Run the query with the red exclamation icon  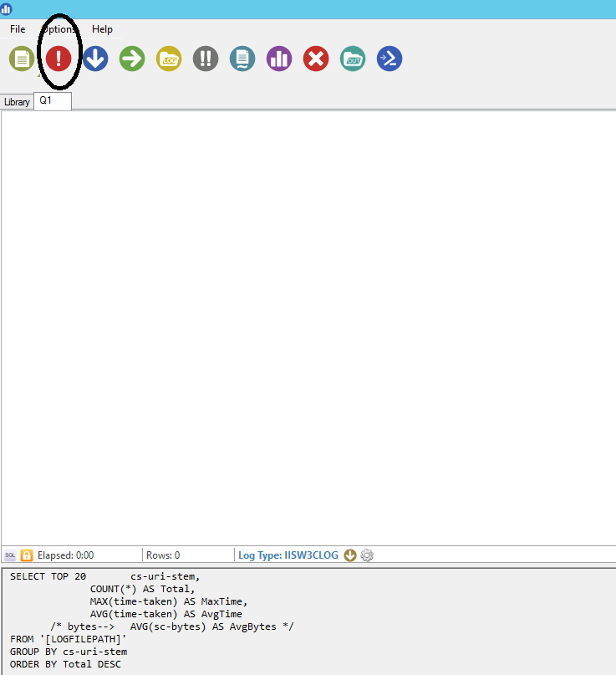59,59
